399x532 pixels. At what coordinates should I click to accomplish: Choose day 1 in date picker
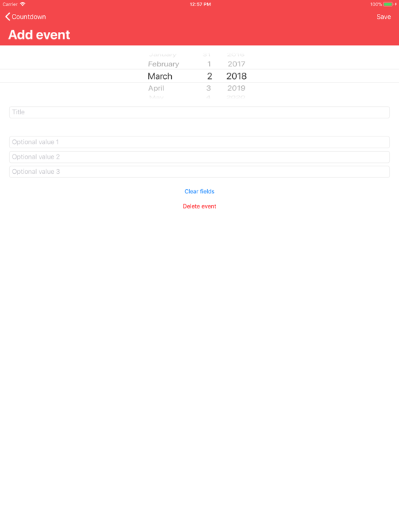(209, 64)
